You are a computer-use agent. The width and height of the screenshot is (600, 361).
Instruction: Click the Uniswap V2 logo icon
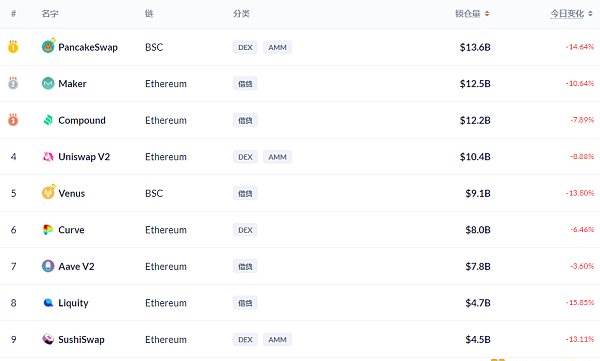coord(48,157)
